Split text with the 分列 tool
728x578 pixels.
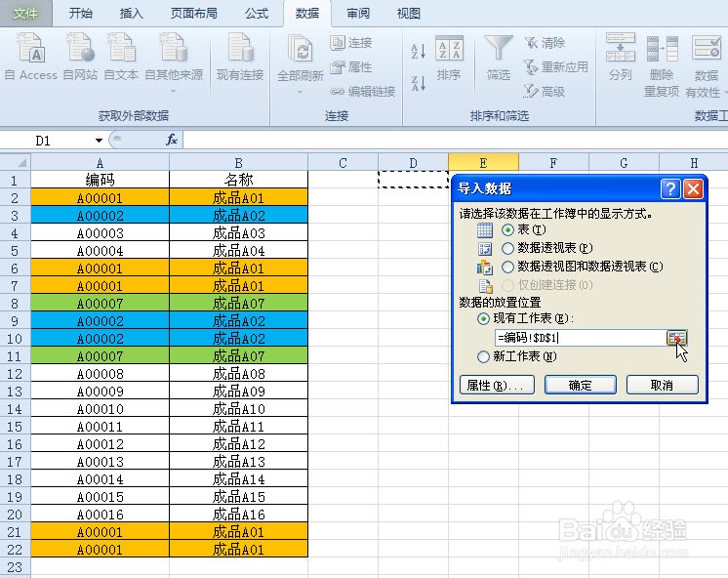click(x=621, y=56)
